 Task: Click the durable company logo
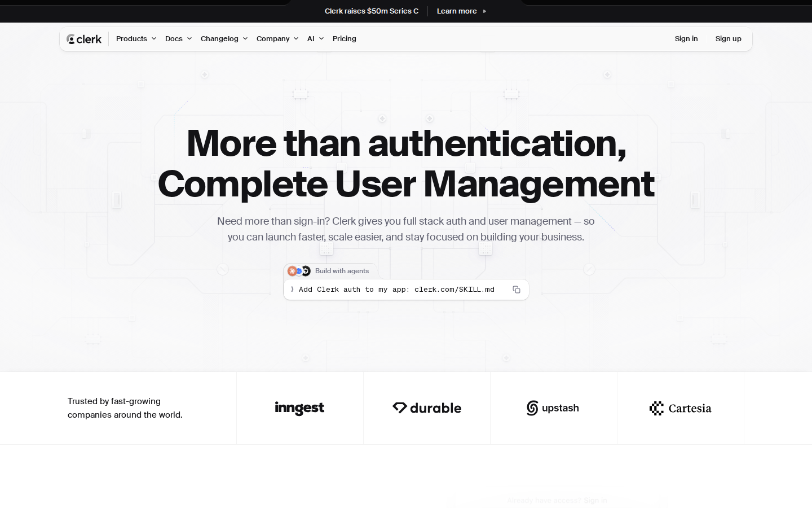427,408
